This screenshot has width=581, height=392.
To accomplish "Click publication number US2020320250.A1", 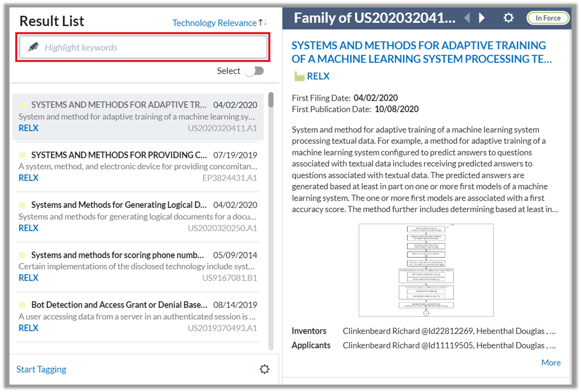I will (222, 228).
